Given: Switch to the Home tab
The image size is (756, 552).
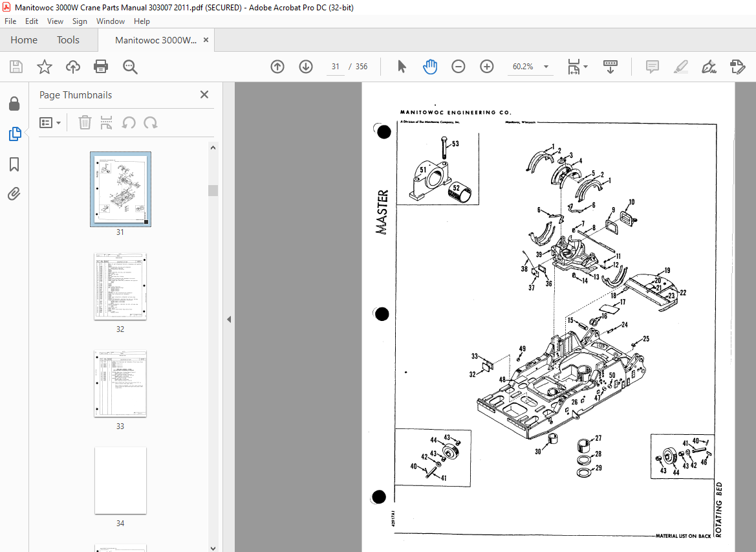Looking at the screenshot, I should (x=24, y=40).
